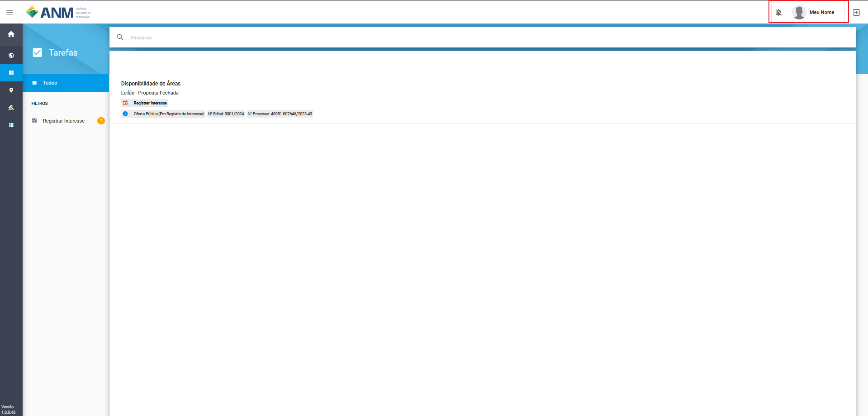Go to Home in the sidebar
868x416 pixels.
point(11,34)
